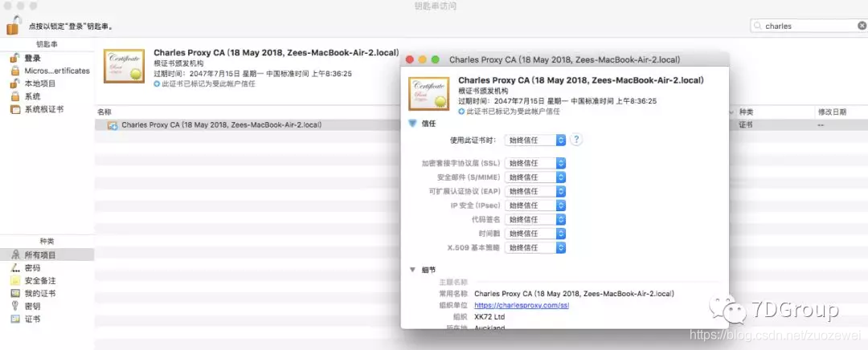
Task: Click the 密钥 key icon
Action: point(15,306)
